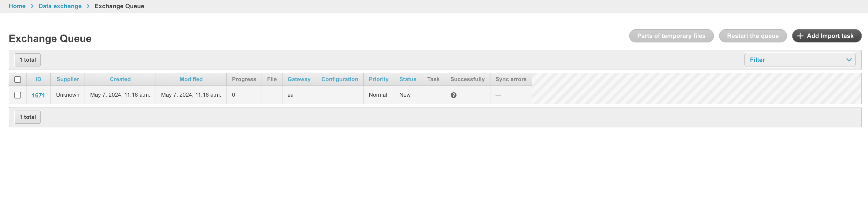Screen dimensions: 868x198
Task: Sort by Configuration column header
Action: (340, 79)
